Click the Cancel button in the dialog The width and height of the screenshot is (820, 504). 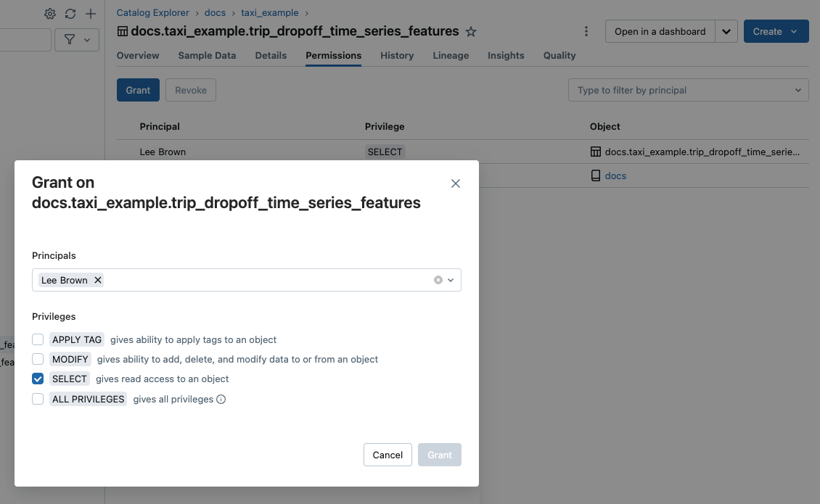388,455
